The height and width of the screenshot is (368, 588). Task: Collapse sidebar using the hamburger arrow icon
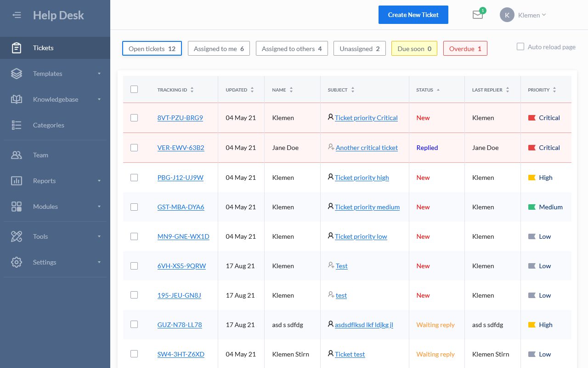click(x=17, y=15)
